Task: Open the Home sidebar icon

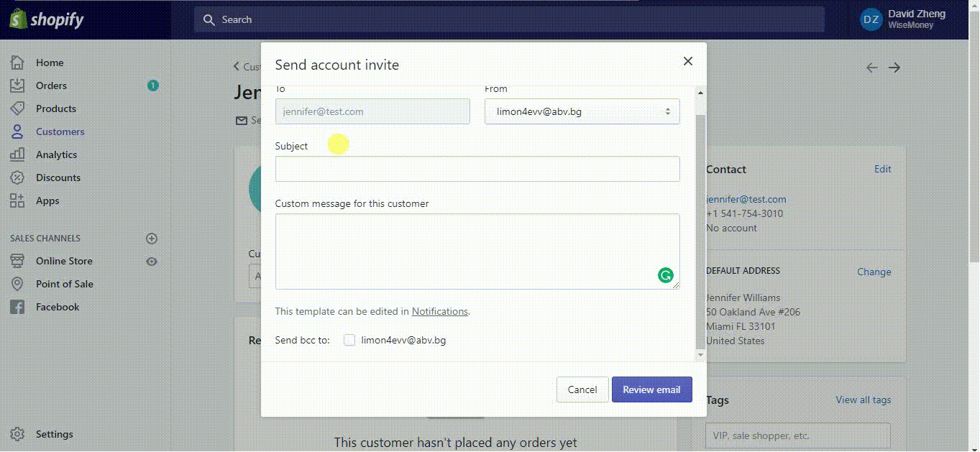Action: 17,63
